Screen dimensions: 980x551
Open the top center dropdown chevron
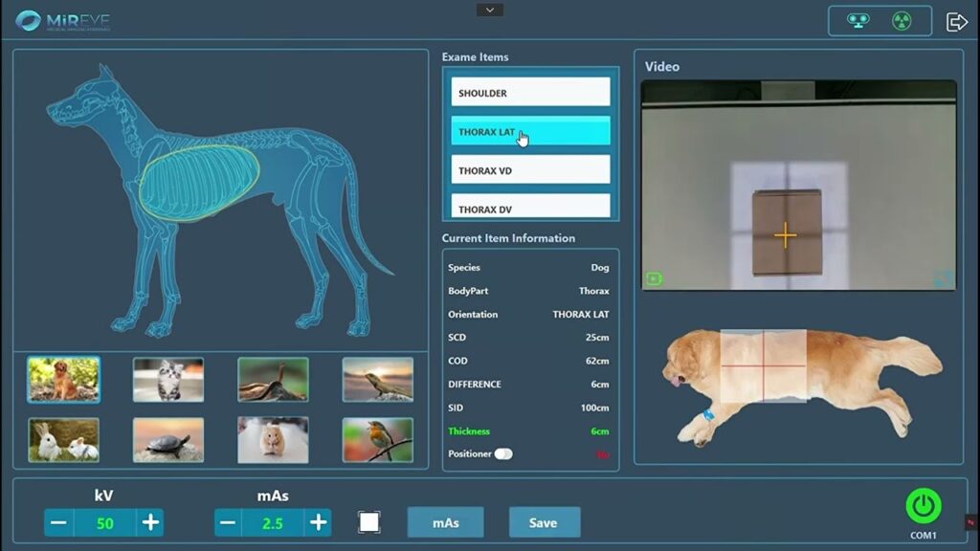click(490, 9)
